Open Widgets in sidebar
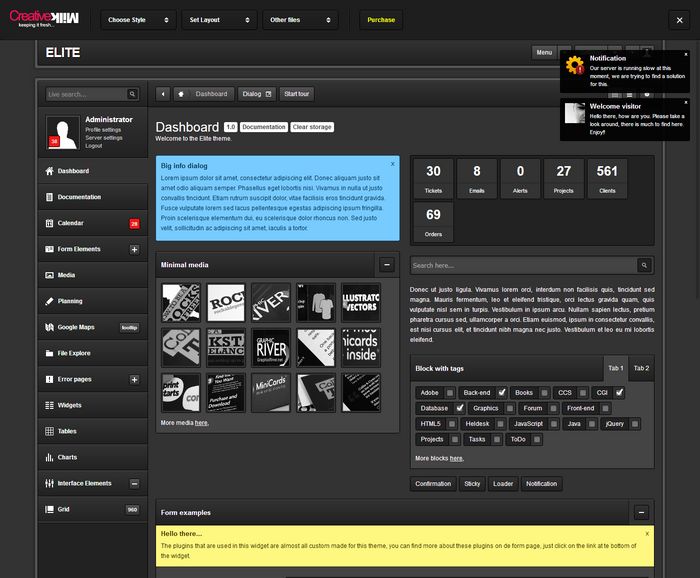The image size is (700, 578). [x=93, y=405]
